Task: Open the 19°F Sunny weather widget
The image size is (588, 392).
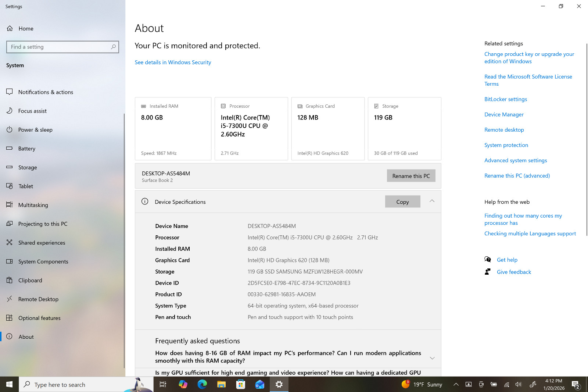Action: coord(422,384)
